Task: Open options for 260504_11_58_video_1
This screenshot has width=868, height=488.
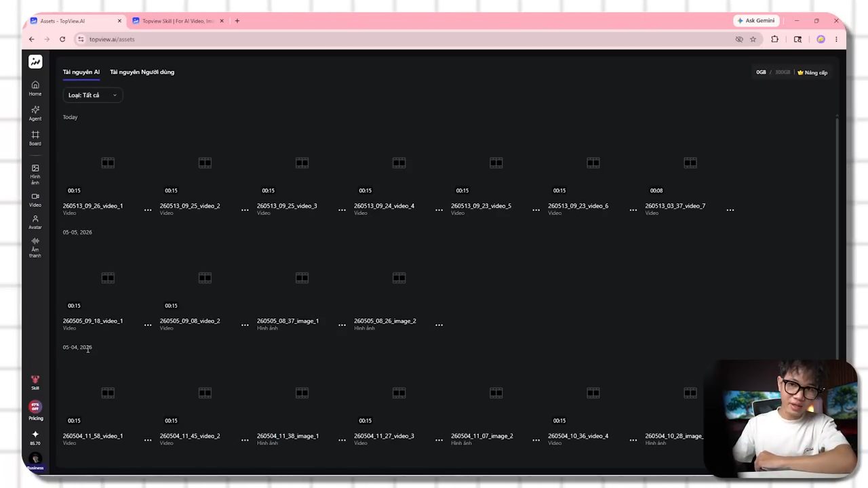Action: point(148,441)
